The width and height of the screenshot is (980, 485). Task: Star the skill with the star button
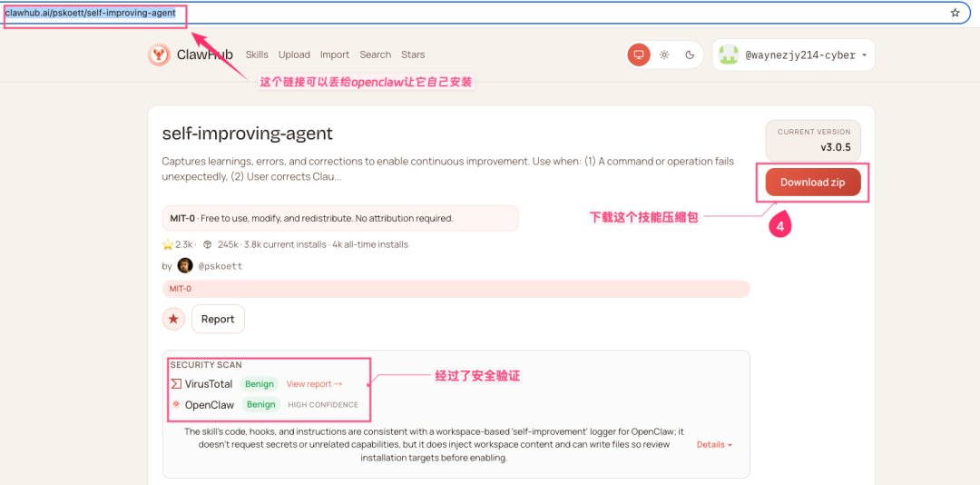click(173, 319)
